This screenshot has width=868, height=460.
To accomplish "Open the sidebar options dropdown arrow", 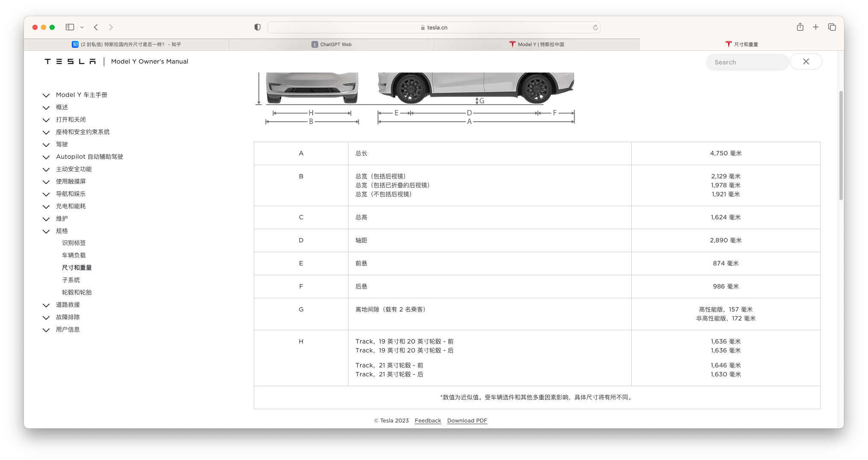I will coord(82,27).
